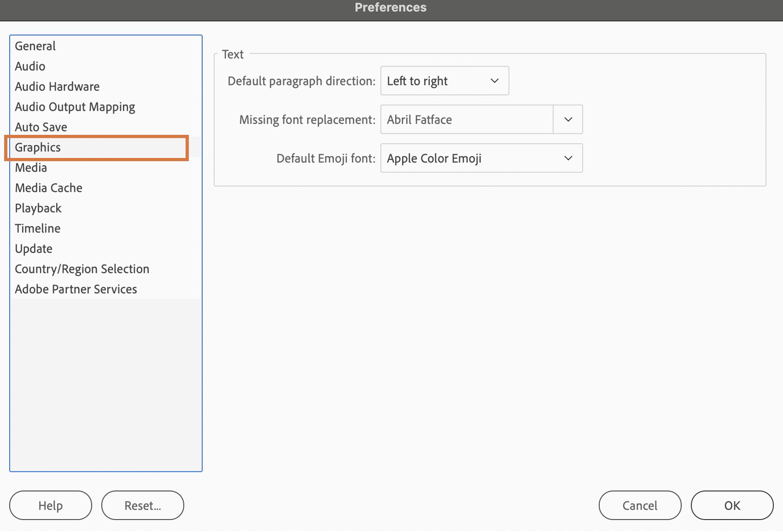Switch to Media preferences
783x532 pixels.
pyautogui.click(x=31, y=168)
